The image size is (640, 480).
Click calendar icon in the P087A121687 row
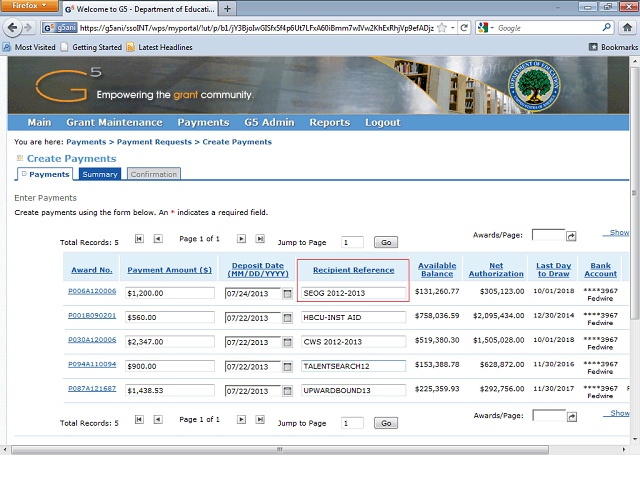(288, 389)
